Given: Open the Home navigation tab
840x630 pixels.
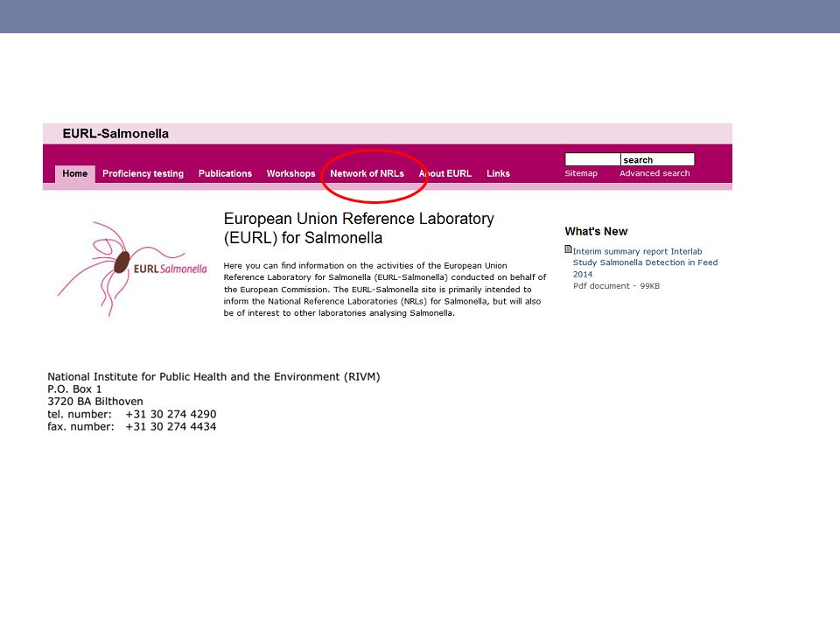Looking at the screenshot, I should tap(75, 173).
